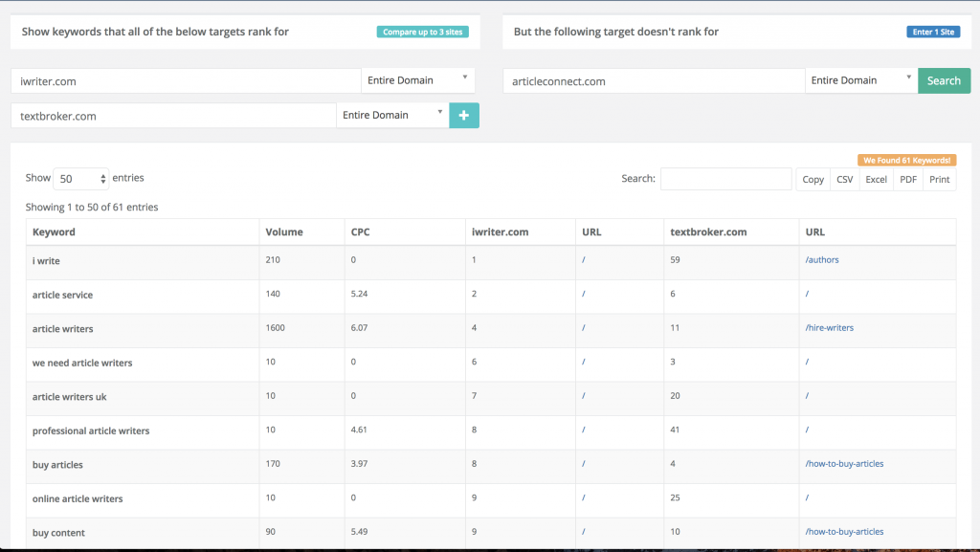Click the table Search filter box
Screen dimensions: 980x552
pyautogui.click(x=726, y=179)
